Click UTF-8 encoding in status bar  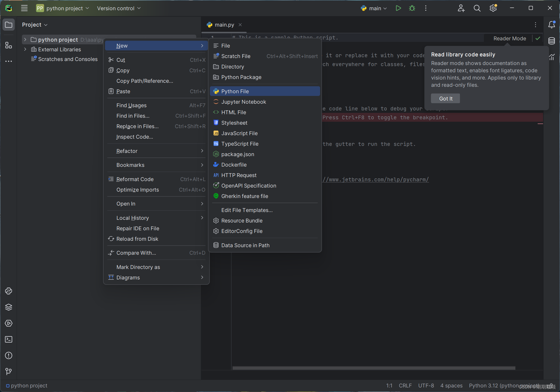point(426,386)
